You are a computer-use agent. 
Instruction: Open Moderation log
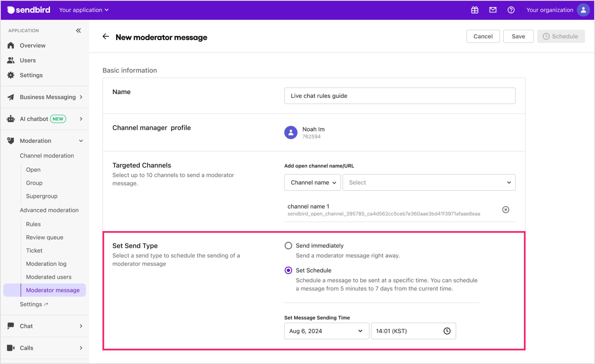[x=46, y=264]
